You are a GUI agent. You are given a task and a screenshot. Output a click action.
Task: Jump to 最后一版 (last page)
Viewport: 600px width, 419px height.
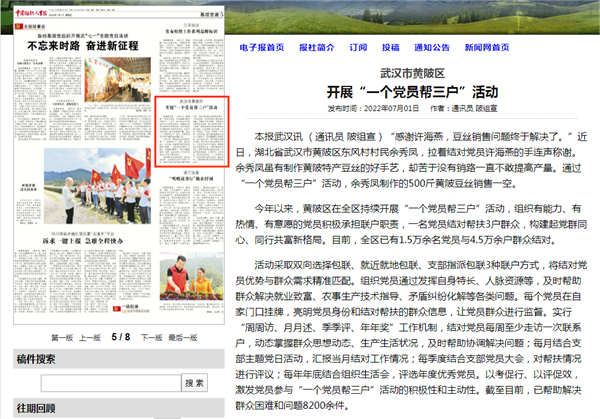point(181,338)
